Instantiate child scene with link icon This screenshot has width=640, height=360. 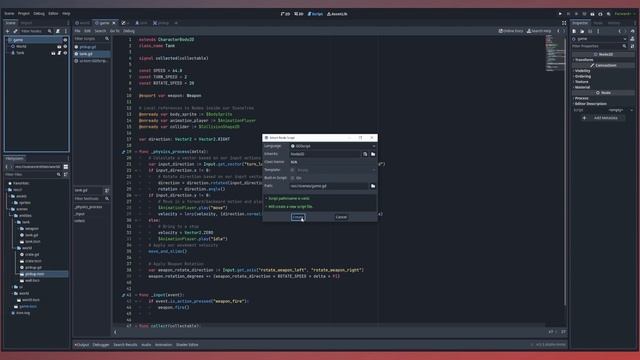[16, 31]
